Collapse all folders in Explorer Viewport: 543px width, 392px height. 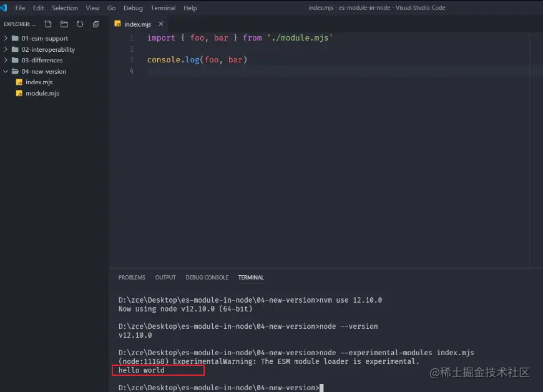[x=96, y=24]
